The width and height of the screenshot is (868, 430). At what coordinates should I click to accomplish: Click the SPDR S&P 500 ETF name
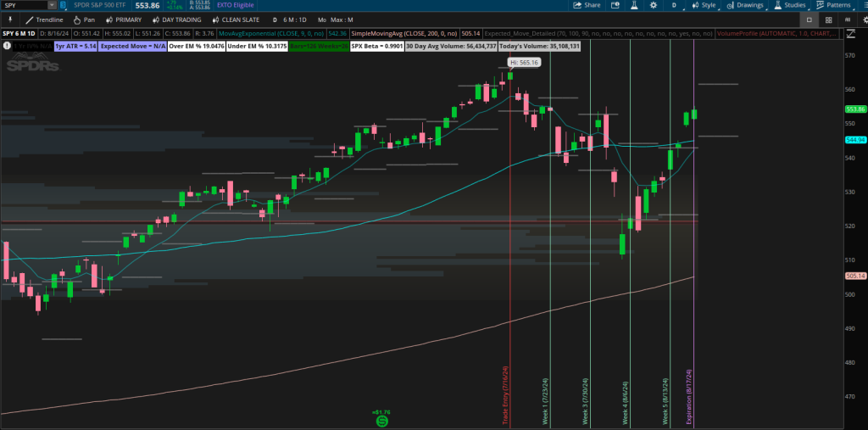(100, 5)
